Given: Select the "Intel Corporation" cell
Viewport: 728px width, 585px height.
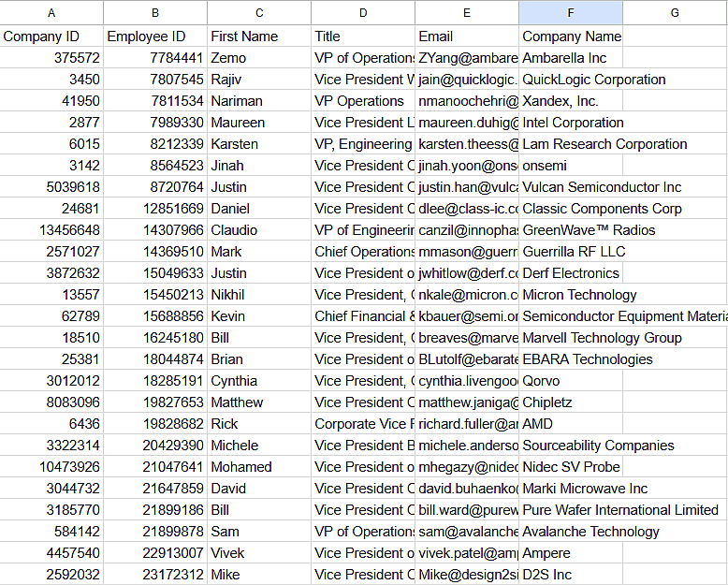Looking at the screenshot, I should click(571, 123).
